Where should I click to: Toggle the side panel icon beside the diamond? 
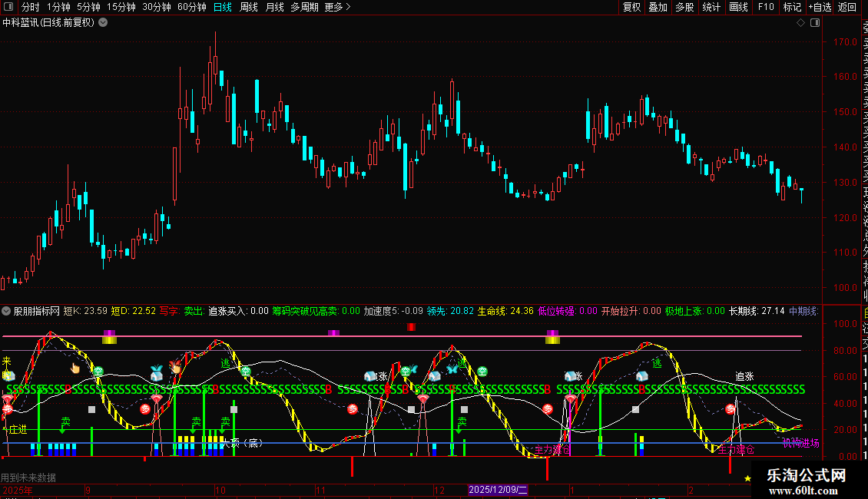(x=813, y=22)
